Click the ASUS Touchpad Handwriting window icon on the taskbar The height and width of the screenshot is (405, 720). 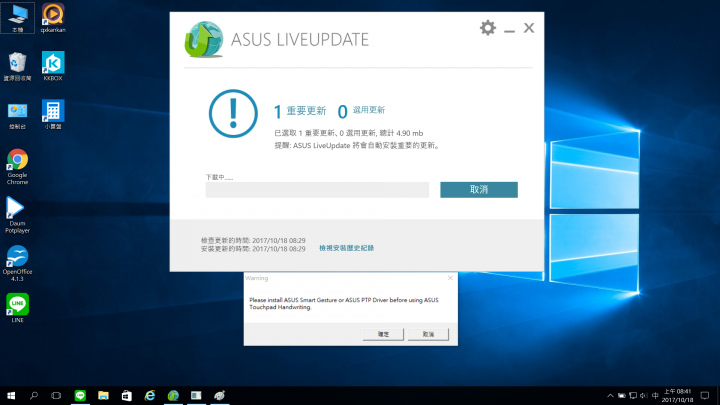pyautogui.click(x=196, y=395)
